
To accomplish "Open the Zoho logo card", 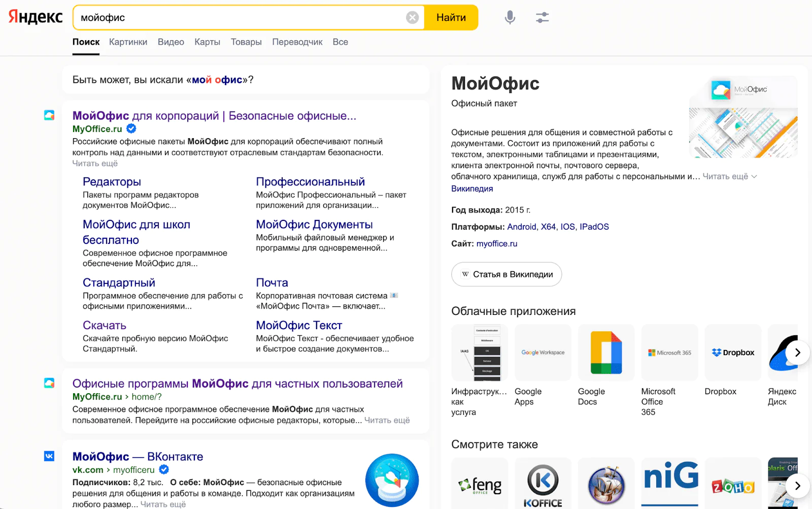I will pyautogui.click(x=733, y=483).
